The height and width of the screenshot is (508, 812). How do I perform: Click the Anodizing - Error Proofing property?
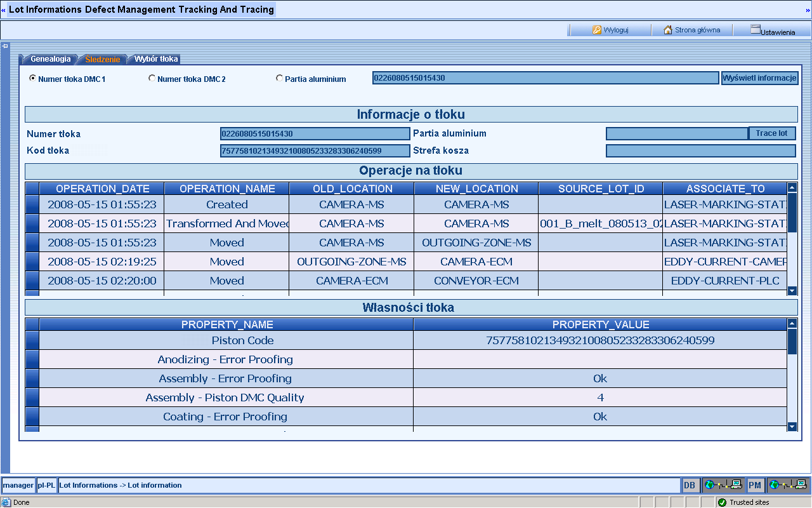click(225, 359)
